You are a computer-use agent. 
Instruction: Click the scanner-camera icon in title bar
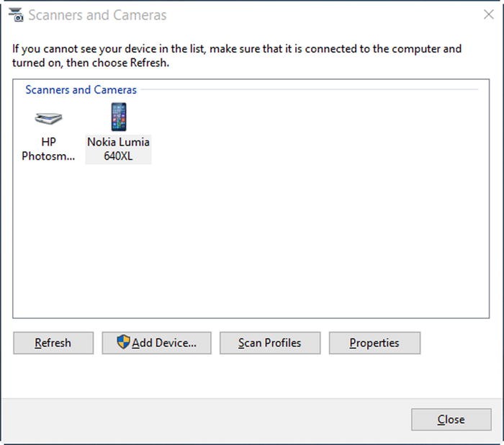16,15
